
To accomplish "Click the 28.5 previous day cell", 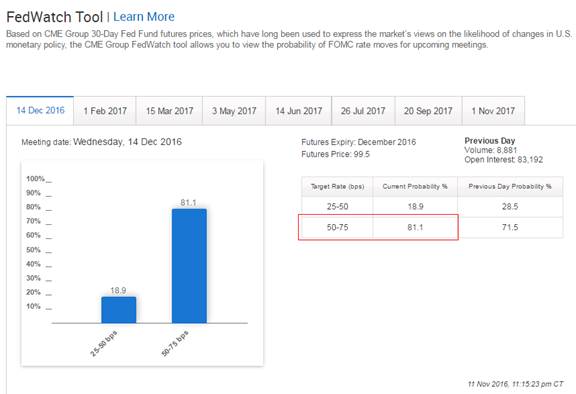I will pyautogui.click(x=510, y=206).
